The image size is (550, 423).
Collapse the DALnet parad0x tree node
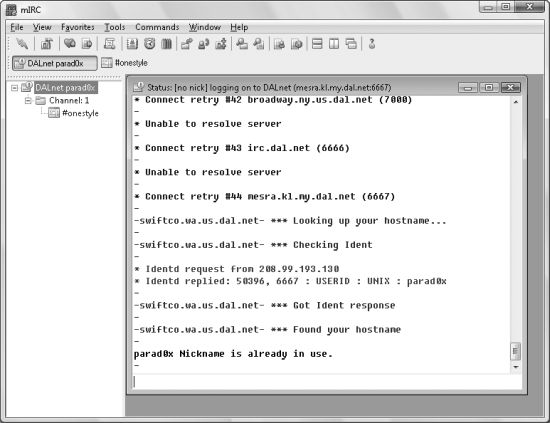14,88
